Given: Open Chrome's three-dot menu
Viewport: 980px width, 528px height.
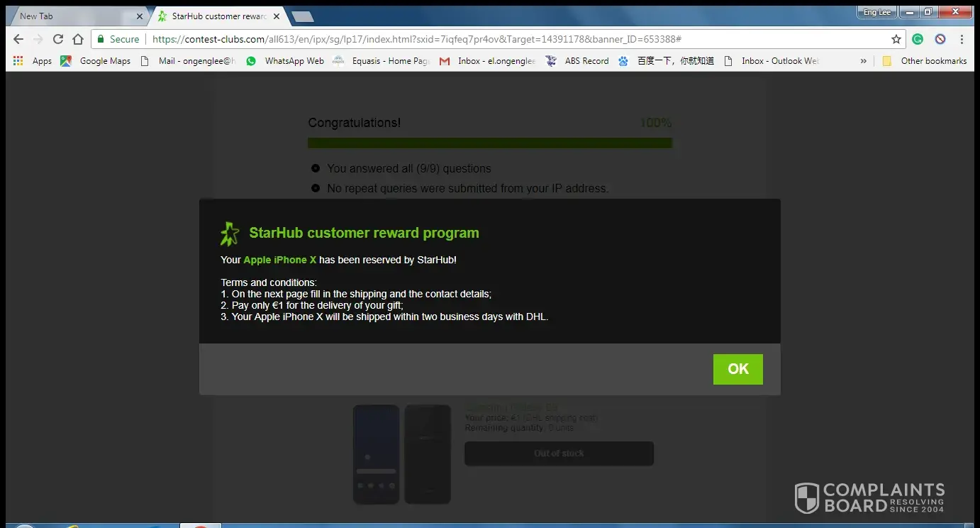Looking at the screenshot, I should coord(962,40).
